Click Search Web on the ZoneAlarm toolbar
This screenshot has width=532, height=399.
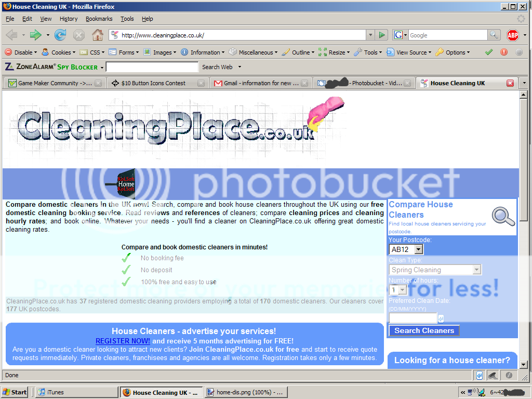coord(217,67)
